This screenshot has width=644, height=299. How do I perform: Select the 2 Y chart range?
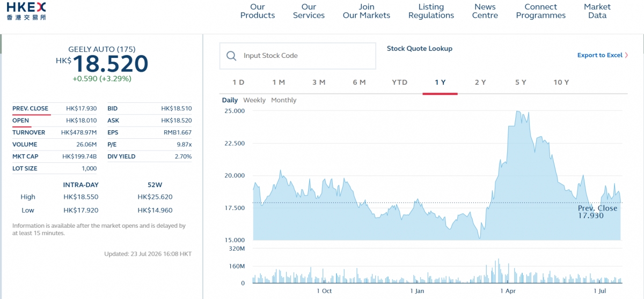tap(480, 82)
